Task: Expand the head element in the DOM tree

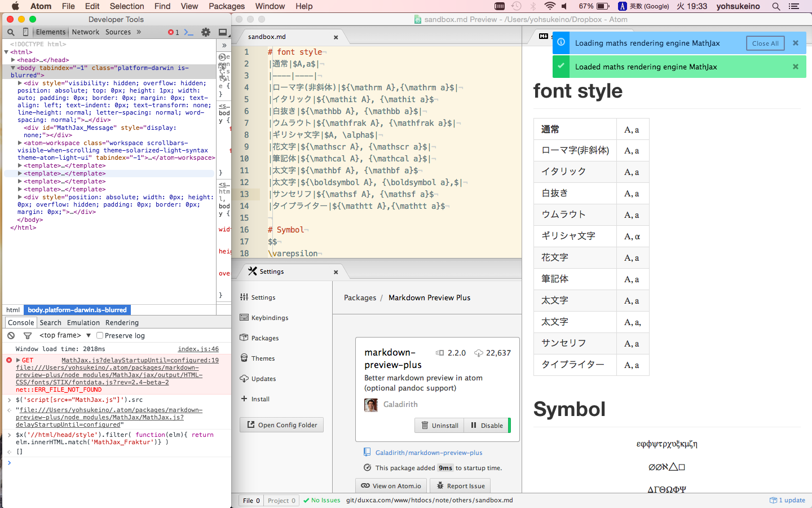Action: (x=13, y=60)
